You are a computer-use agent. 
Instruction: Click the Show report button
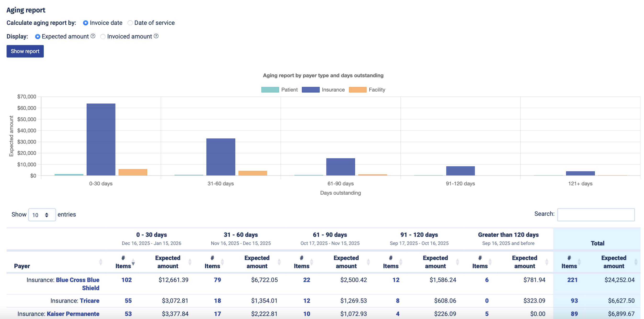[25, 51]
